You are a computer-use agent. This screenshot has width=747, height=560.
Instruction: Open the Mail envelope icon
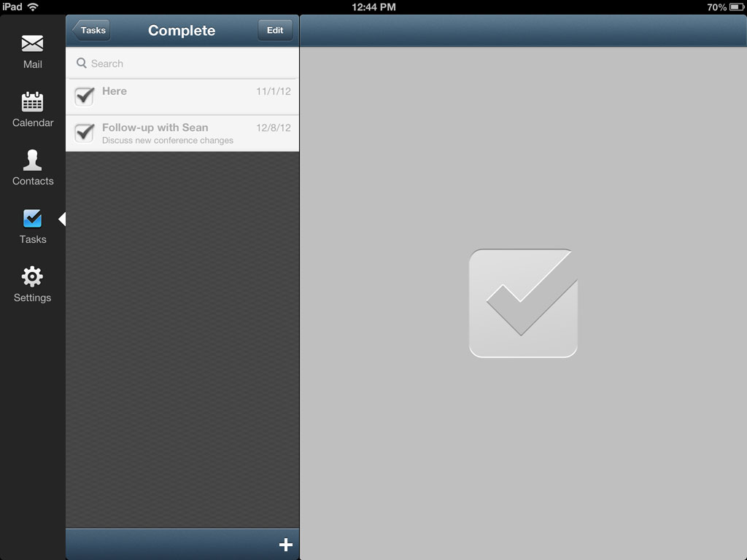pos(32,43)
